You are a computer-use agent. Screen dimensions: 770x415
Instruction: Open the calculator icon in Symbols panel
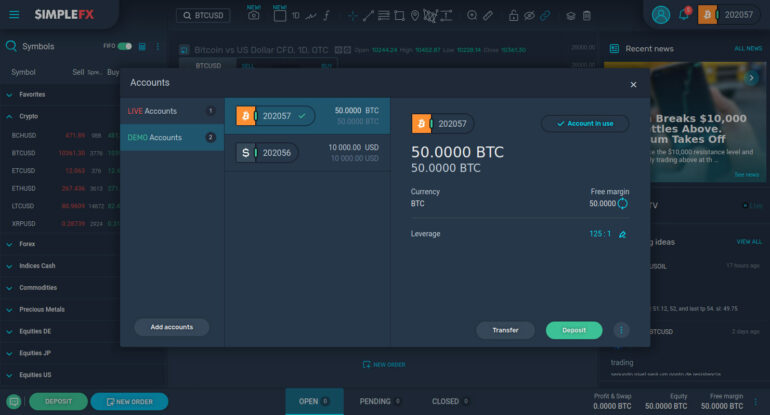click(x=142, y=46)
